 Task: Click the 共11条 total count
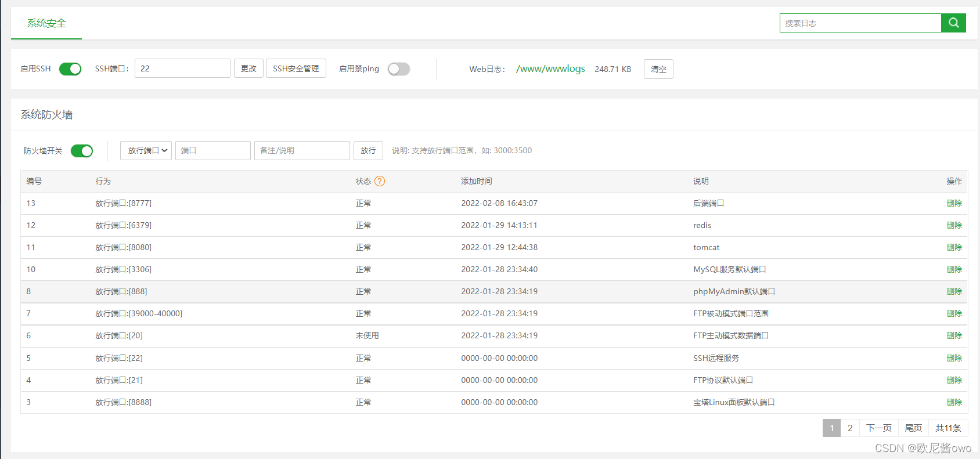pos(948,428)
